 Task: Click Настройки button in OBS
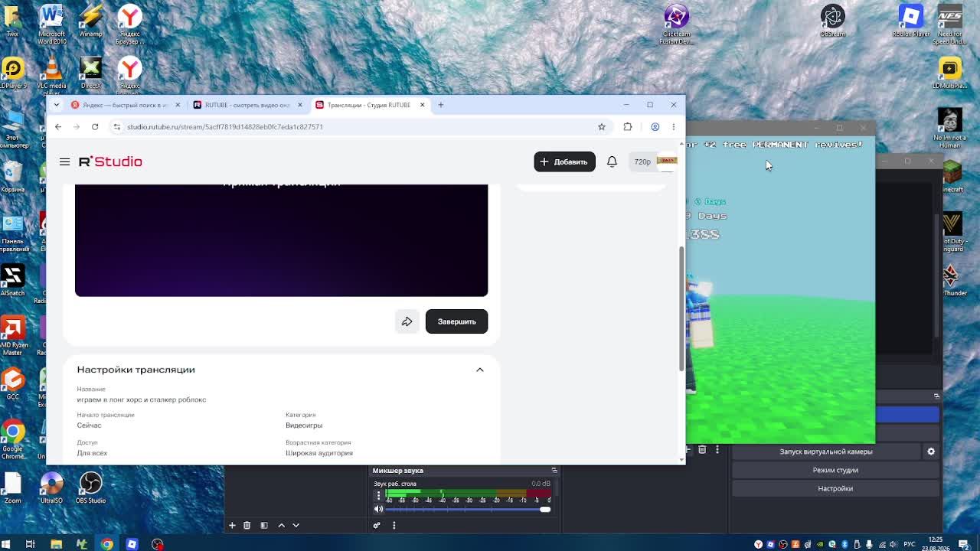(835, 488)
